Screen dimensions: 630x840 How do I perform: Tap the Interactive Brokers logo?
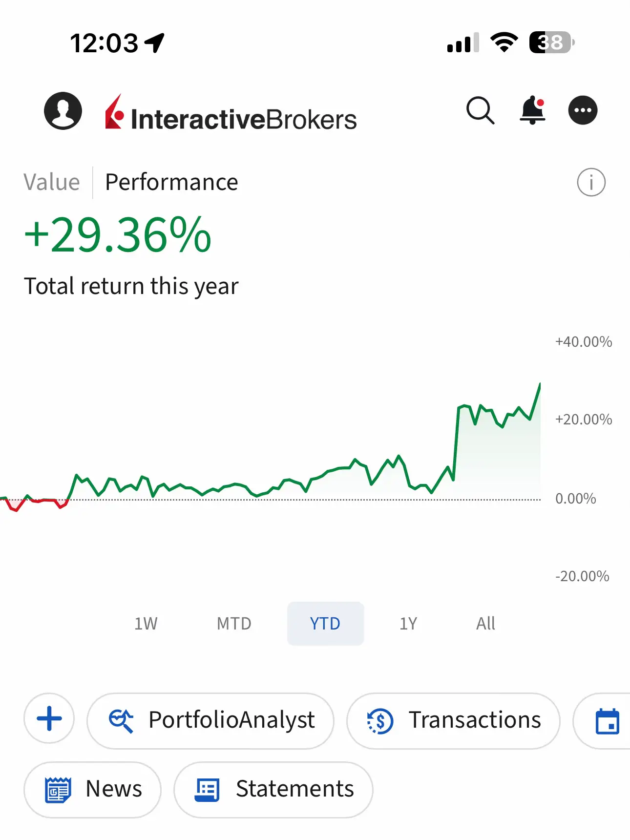coord(231,113)
